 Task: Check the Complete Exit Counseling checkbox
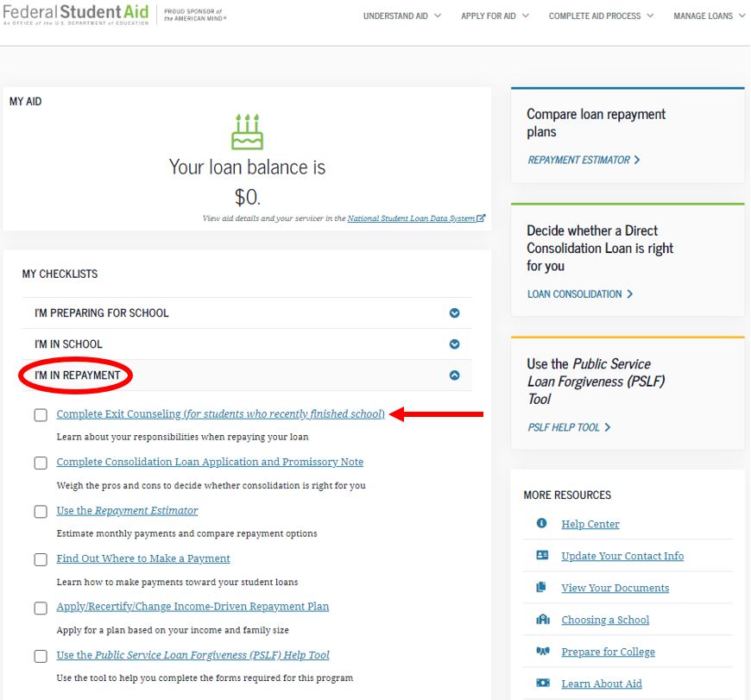41,415
